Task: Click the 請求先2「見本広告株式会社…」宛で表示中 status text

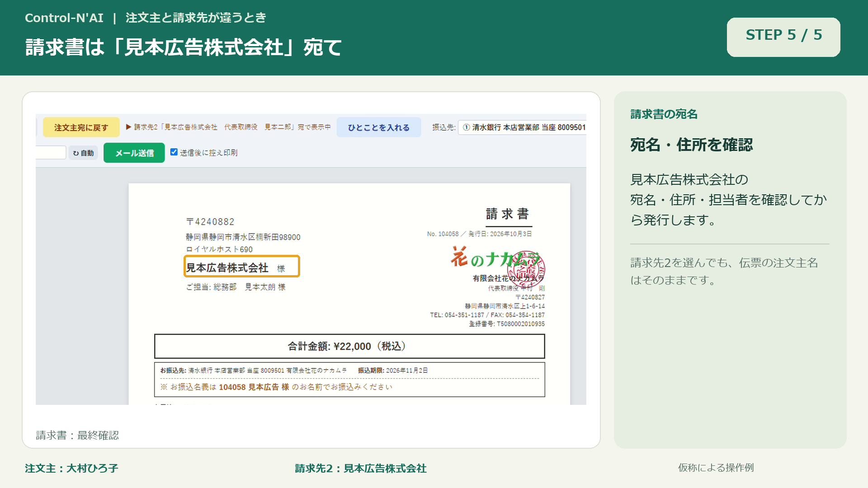Action: point(228,127)
